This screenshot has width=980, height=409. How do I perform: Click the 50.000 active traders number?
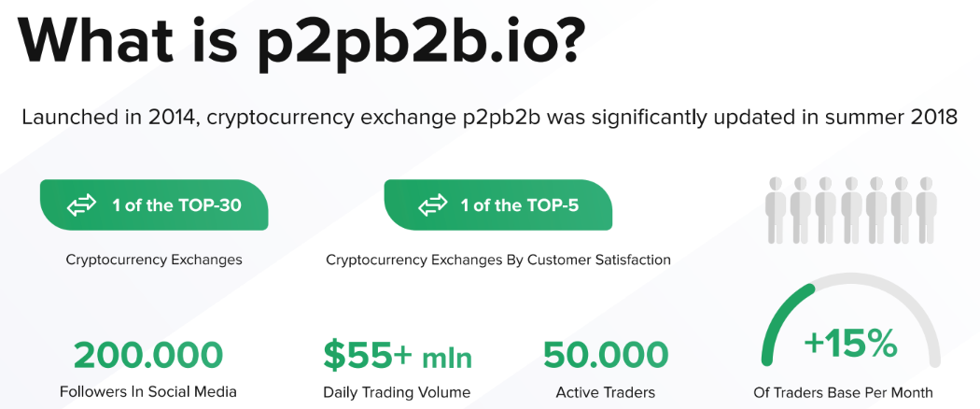pyautogui.click(x=606, y=355)
